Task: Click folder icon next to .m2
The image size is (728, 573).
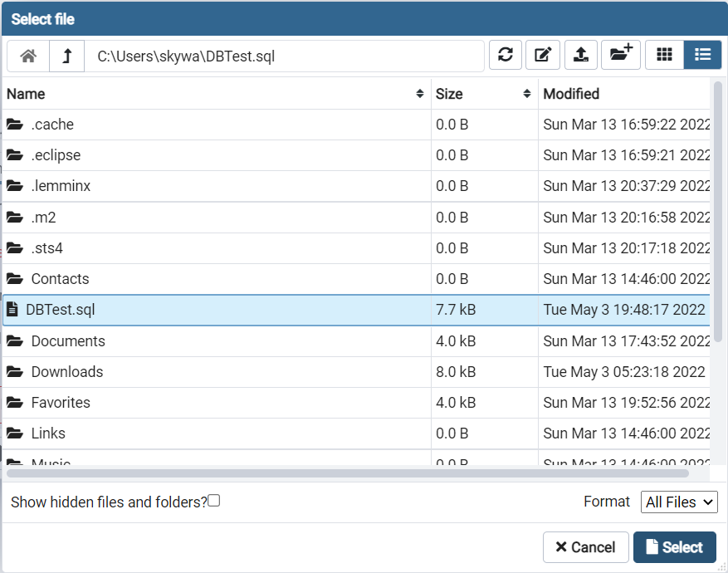Action: [x=15, y=217]
